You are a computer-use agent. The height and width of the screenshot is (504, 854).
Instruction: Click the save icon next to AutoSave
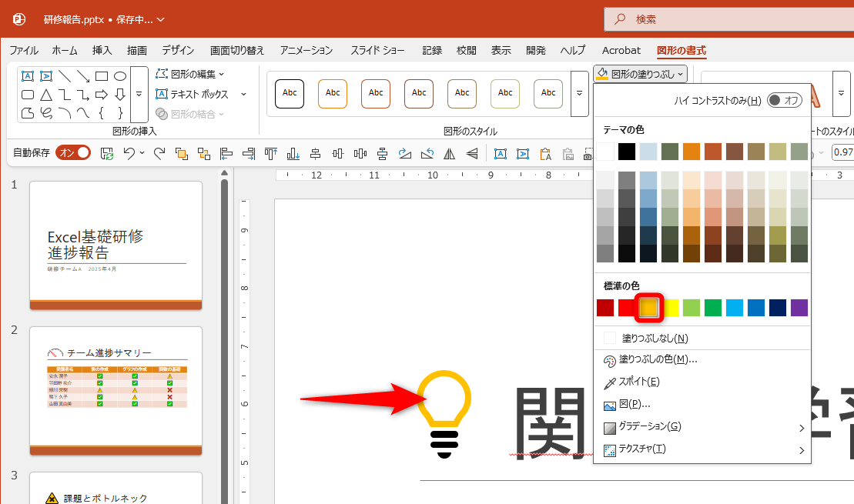click(107, 154)
